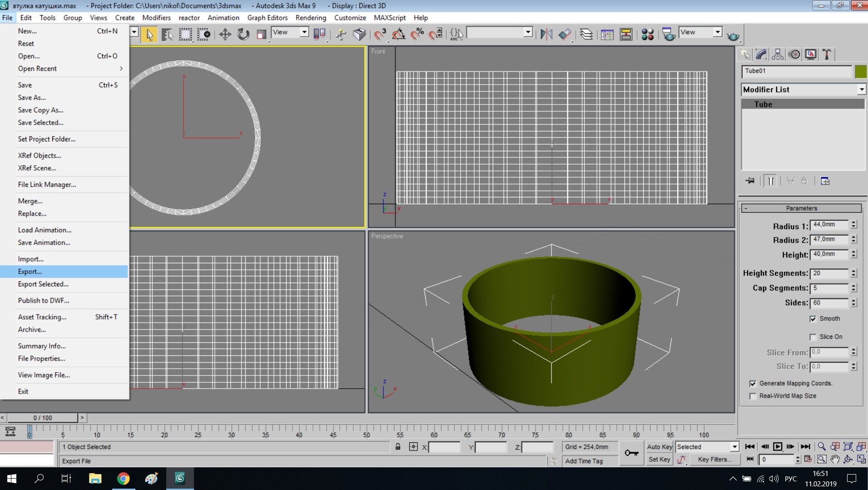Activate the Rotate tool
The height and width of the screenshot is (490, 868).
(x=243, y=35)
